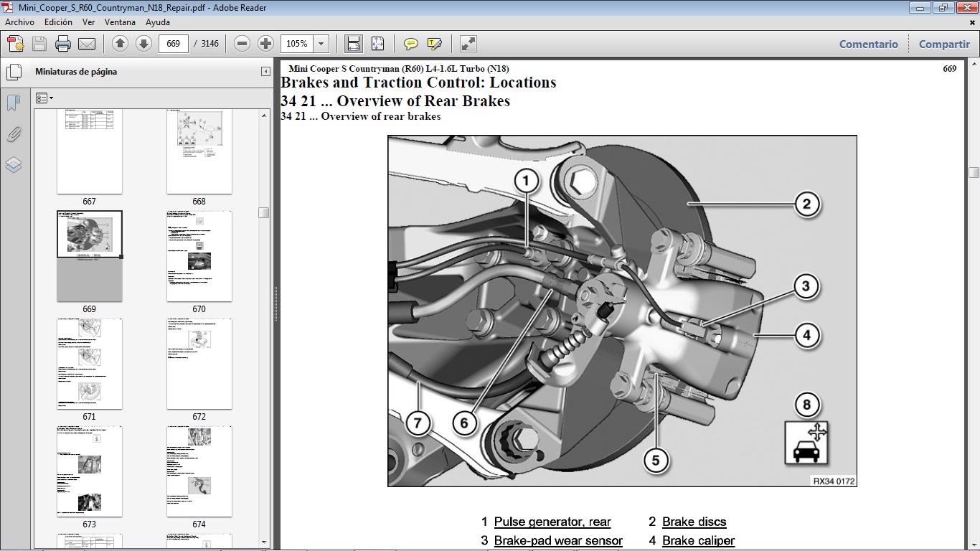Go to the next page
The image size is (980, 551).
[144, 43]
